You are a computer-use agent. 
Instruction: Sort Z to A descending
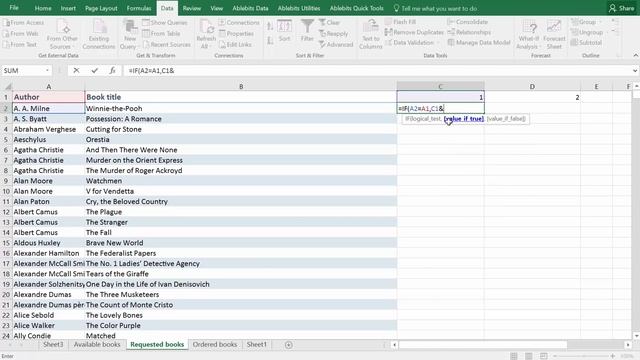click(270, 41)
